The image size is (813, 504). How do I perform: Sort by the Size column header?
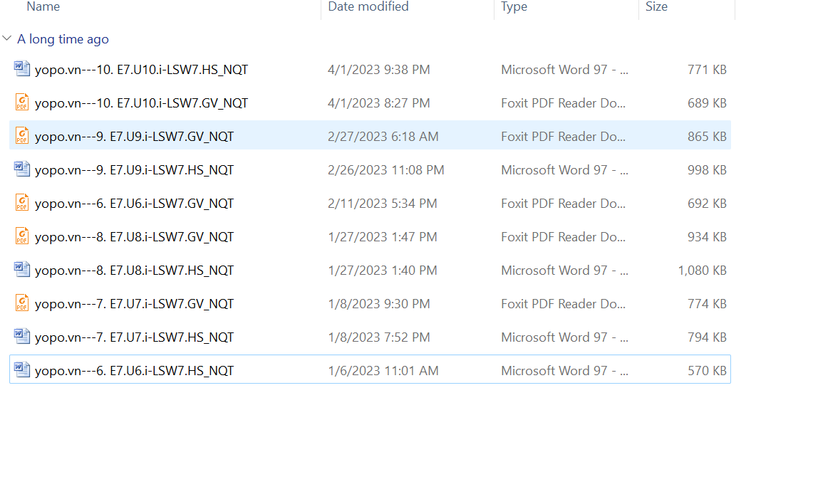(656, 7)
